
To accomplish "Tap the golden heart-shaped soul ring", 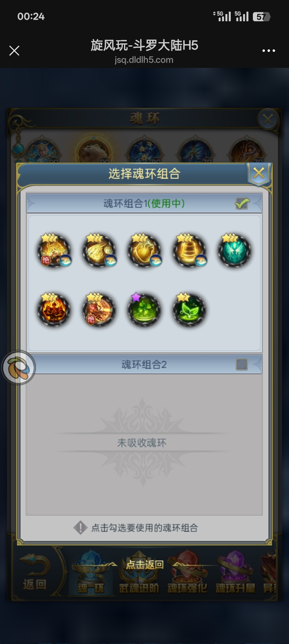I will click(x=144, y=250).
